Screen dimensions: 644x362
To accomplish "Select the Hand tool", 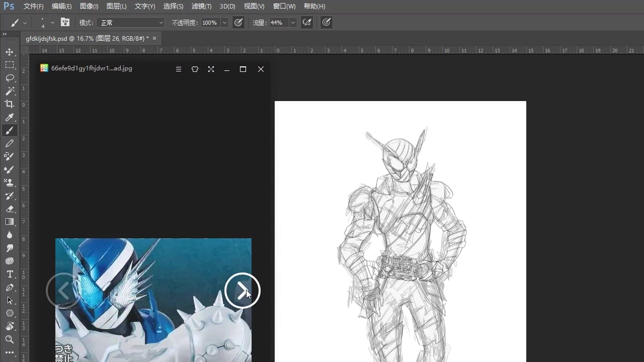I will [x=10, y=326].
